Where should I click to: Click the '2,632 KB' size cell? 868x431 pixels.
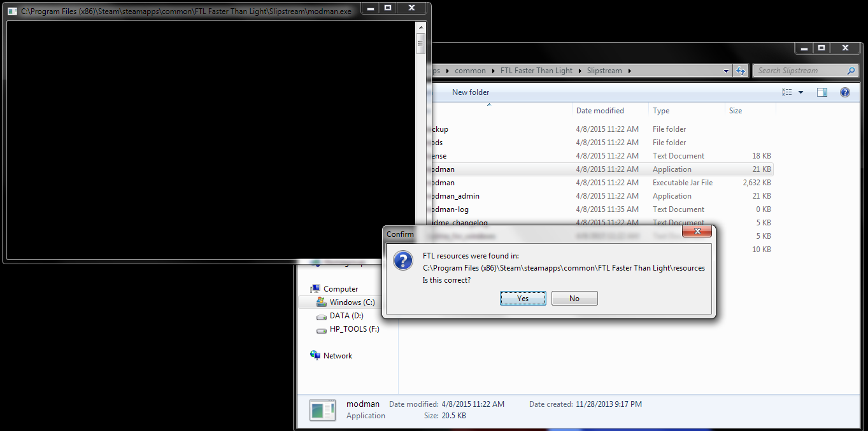(757, 183)
